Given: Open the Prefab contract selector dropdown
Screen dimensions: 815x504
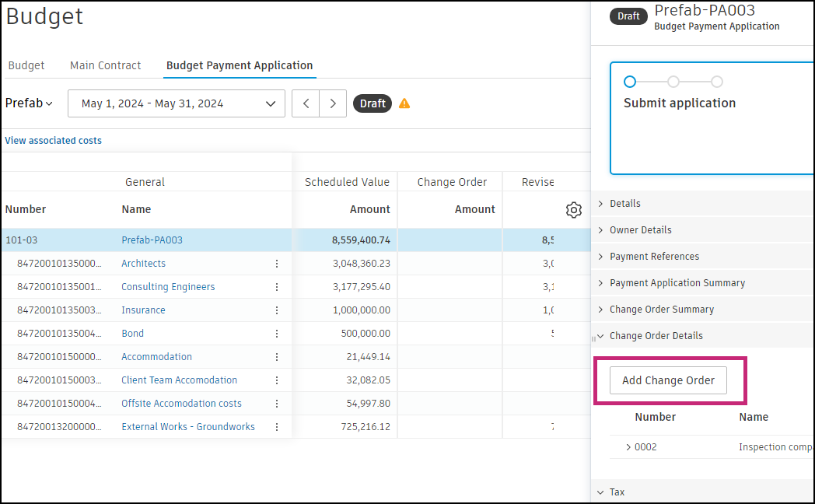Looking at the screenshot, I should tap(29, 103).
